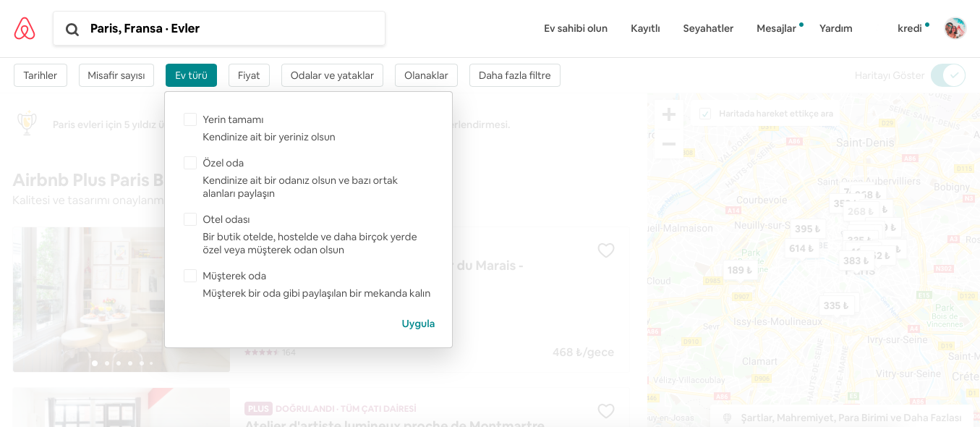Open Mesajlar in the header
The width and height of the screenshot is (980, 427).
(776, 28)
